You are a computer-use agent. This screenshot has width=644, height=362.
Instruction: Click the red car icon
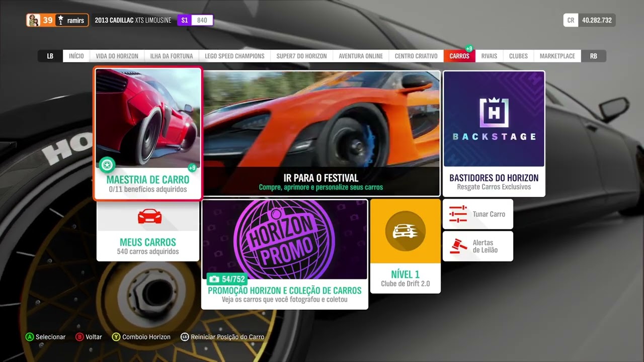click(149, 216)
